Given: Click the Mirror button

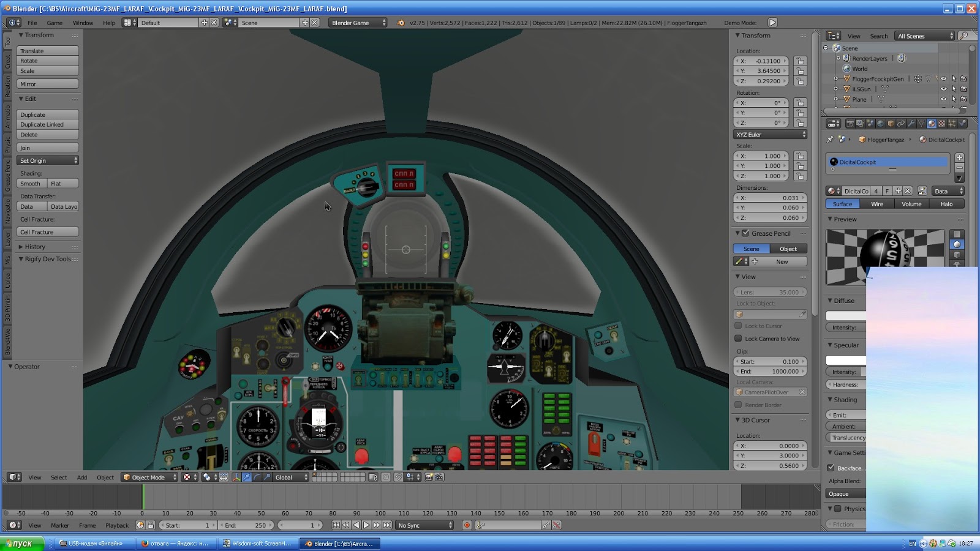Looking at the screenshot, I should point(48,84).
